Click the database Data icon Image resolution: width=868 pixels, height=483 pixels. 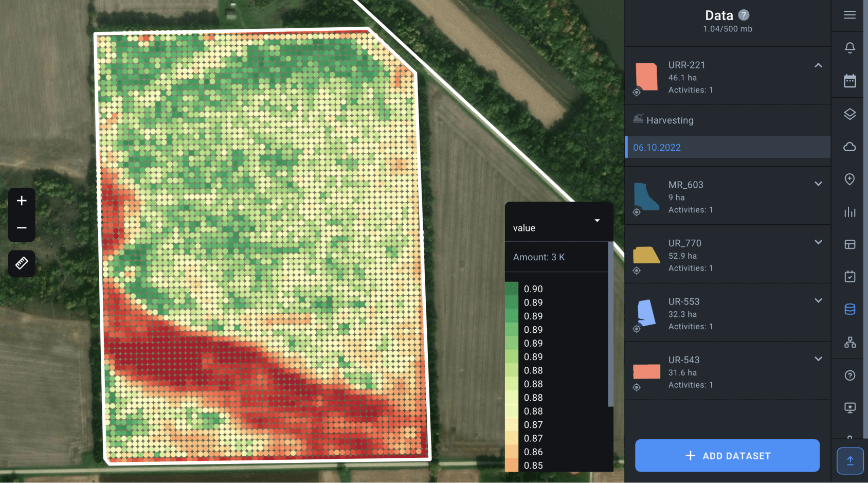click(849, 309)
